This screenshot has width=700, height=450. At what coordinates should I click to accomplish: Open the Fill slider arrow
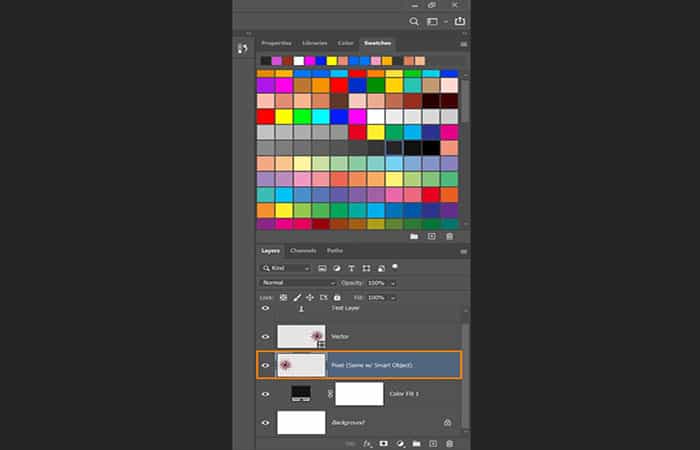393,298
